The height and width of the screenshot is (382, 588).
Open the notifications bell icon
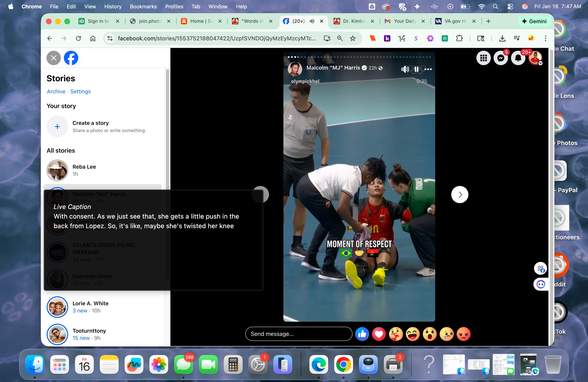point(518,58)
